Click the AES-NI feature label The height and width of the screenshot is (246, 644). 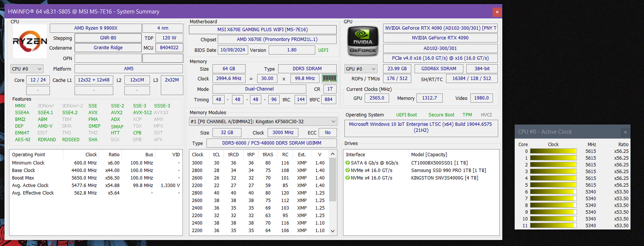(x=22, y=140)
